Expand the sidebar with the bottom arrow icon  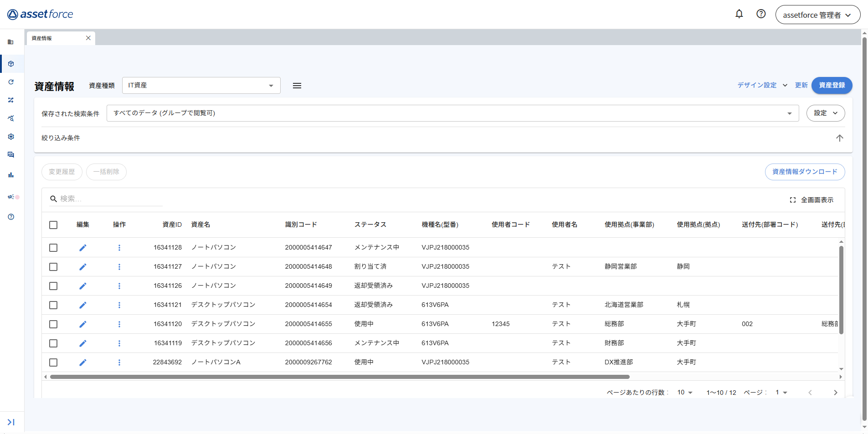(x=11, y=422)
